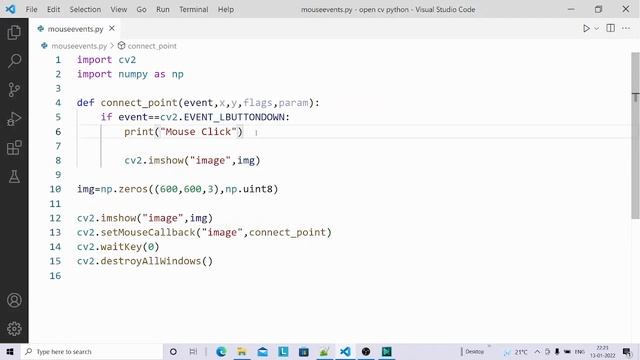Click the Visual Studio Code taskbar icon
The width and height of the screenshot is (640, 360).
pos(345,351)
